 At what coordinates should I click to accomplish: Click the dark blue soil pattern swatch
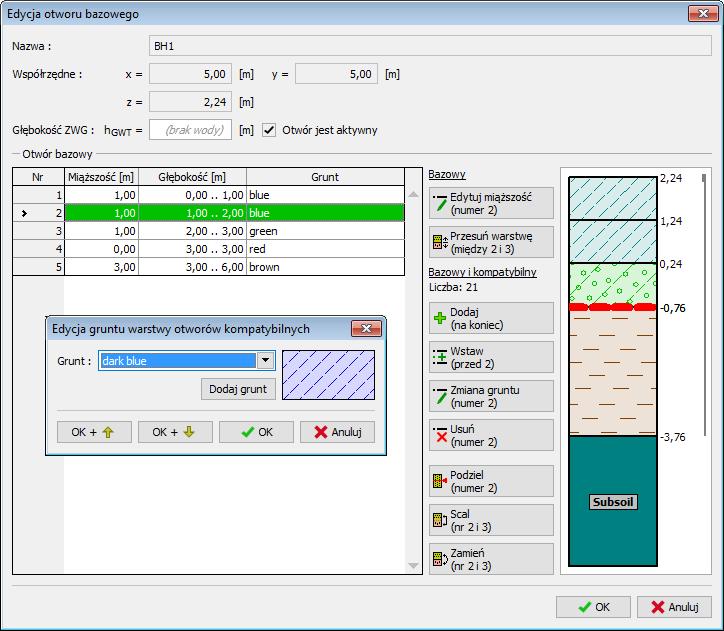[x=328, y=375]
